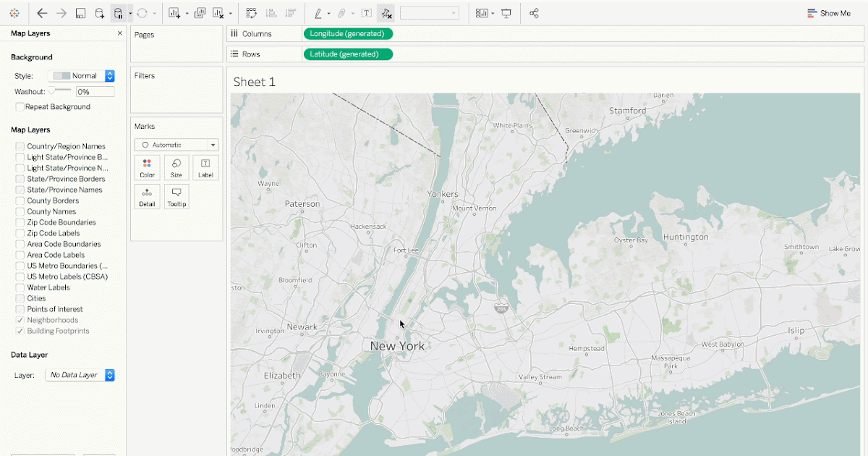The height and width of the screenshot is (456, 868).
Task: Click the Tableau logo start icon
Action: click(x=14, y=13)
